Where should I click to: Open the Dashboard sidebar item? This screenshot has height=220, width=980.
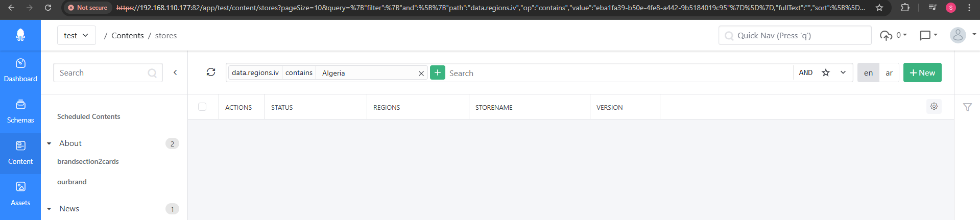coord(20,70)
